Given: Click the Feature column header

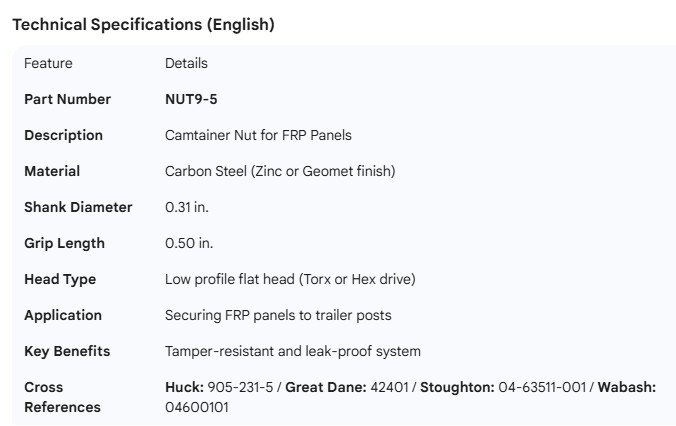Looking at the screenshot, I should tap(48, 63).
